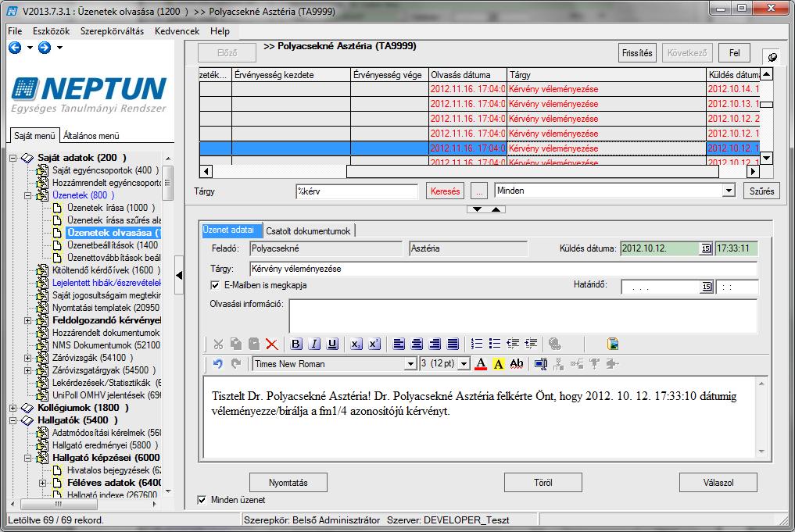Open the Minden filter dropdown
The height and width of the screenshot is (532, 795).
(729, 191)
